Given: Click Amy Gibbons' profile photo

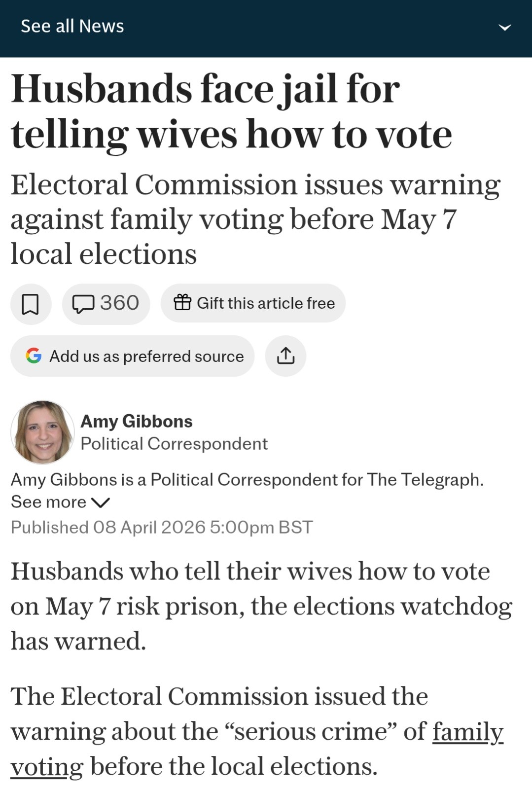Looking at the screenshot, I should tap(42, 432).
